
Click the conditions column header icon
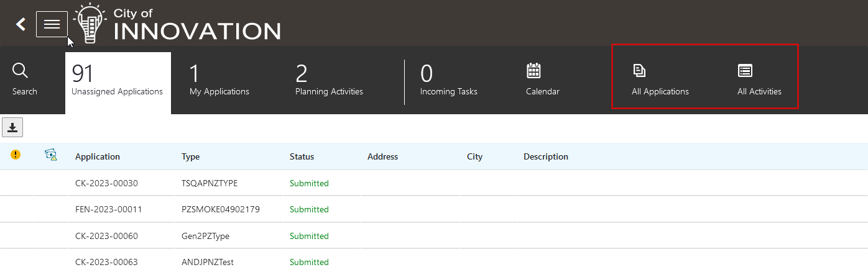pyautogui.click(x=52, y=155)
